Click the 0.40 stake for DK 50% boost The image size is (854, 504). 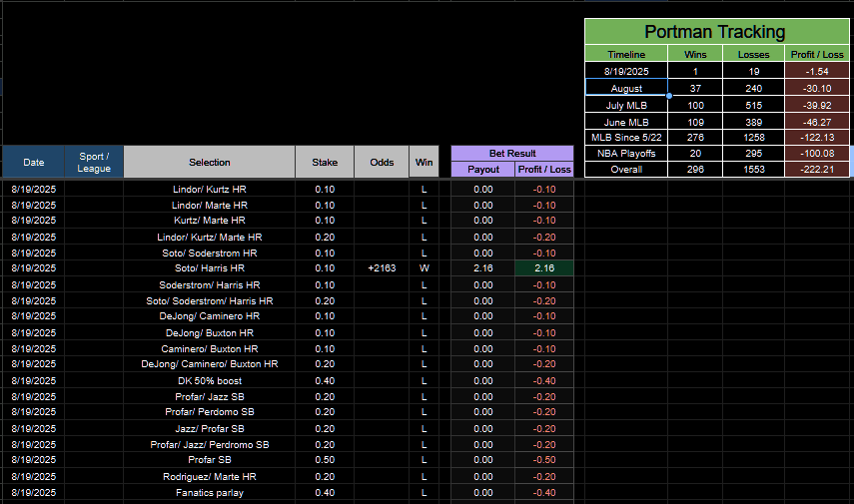[x=325, y=380]
